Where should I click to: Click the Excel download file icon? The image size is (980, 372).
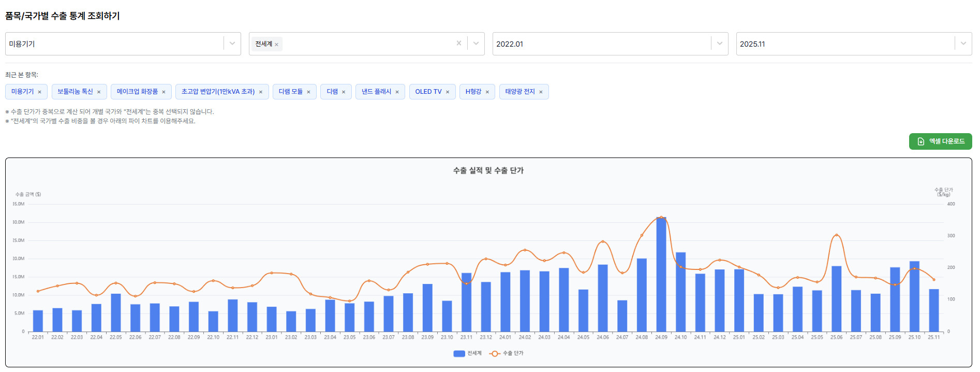pyautogui.click(x=920, y=141)
